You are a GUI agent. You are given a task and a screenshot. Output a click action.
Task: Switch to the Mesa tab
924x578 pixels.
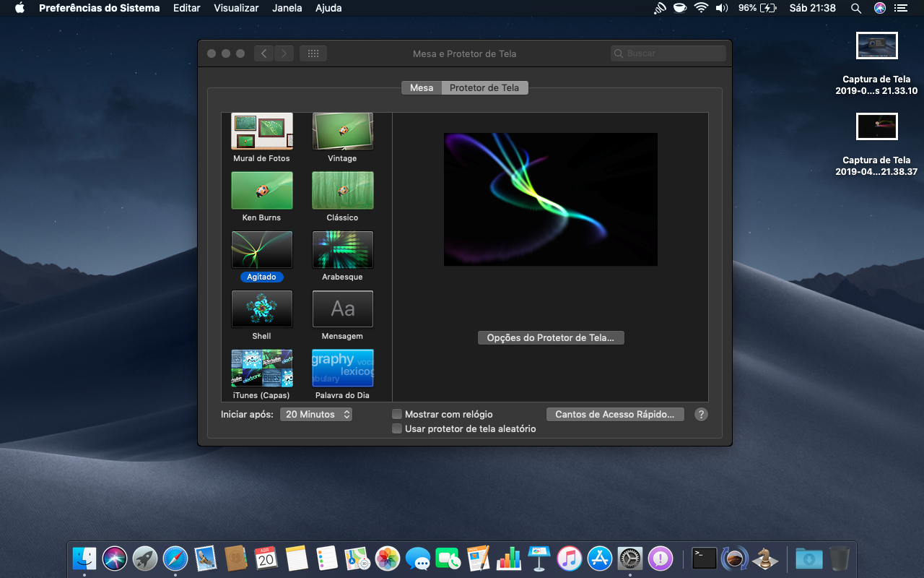coord(422,88)
